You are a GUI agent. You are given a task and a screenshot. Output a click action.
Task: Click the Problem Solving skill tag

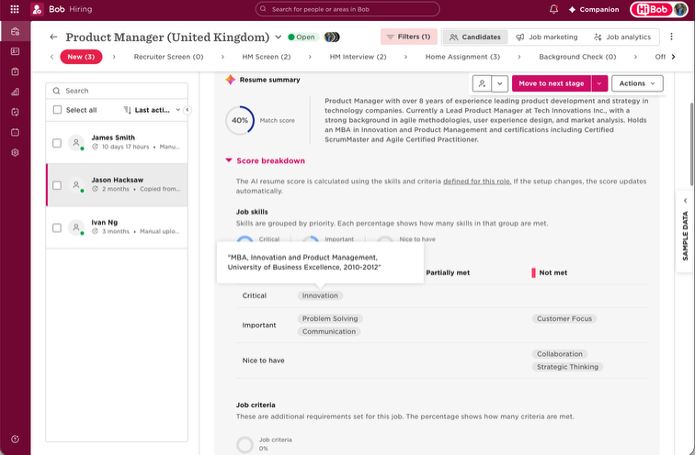(330, 319)
